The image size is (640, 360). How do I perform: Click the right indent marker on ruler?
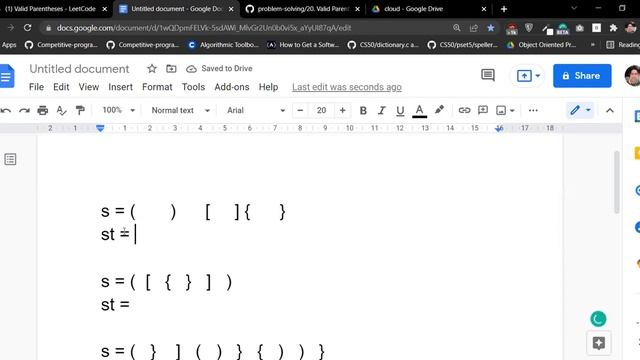coord(499,129)
